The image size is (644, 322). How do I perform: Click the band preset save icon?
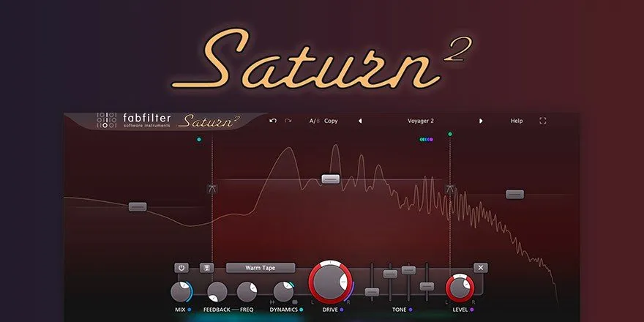(x=207, y=268)
